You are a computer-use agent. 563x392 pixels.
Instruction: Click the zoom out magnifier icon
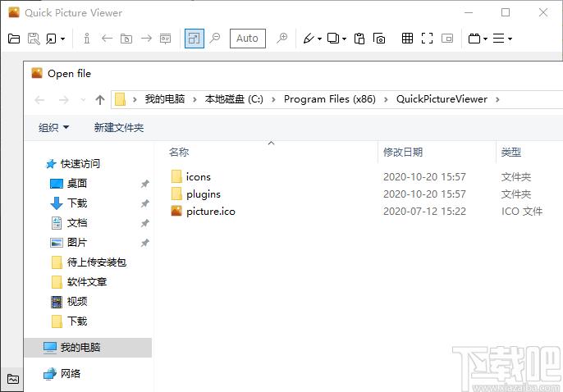tap(215, 38)
